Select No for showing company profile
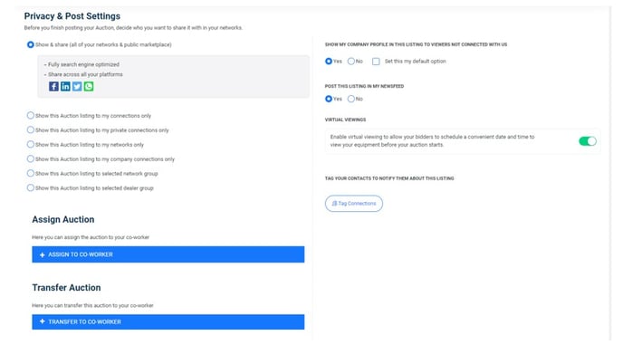The image size is (623, 364). [x=351, y=62]
